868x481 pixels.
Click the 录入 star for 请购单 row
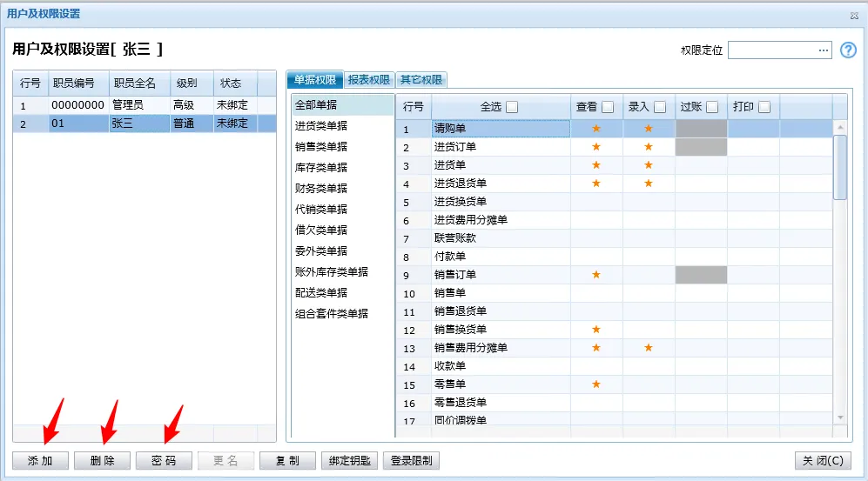(x=649, y=128)
